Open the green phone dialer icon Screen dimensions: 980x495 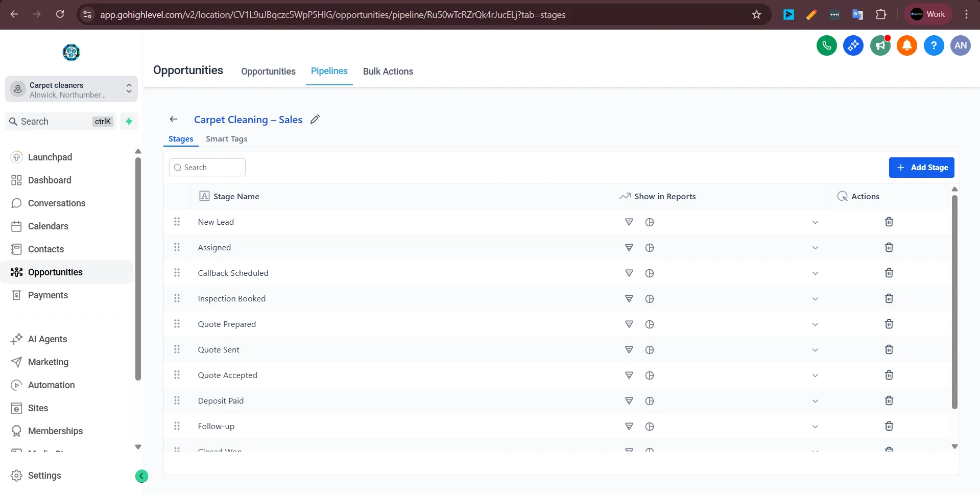click(x=826, y=45)
